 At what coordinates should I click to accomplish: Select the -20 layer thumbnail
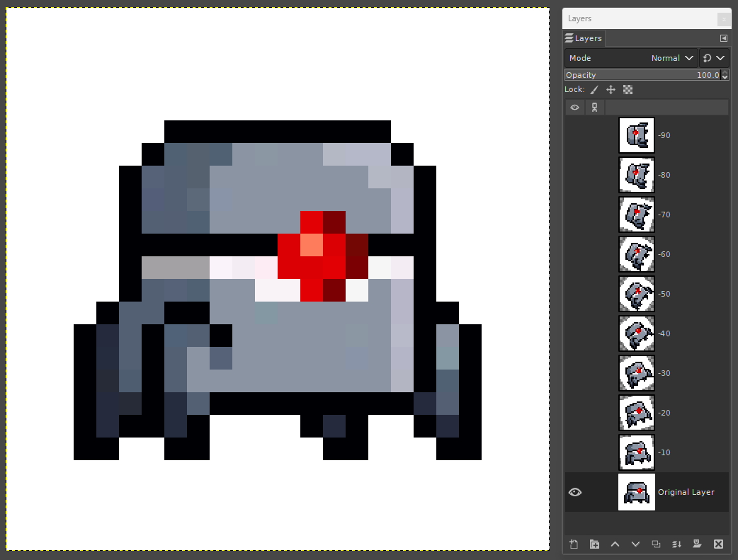[636, 413]
